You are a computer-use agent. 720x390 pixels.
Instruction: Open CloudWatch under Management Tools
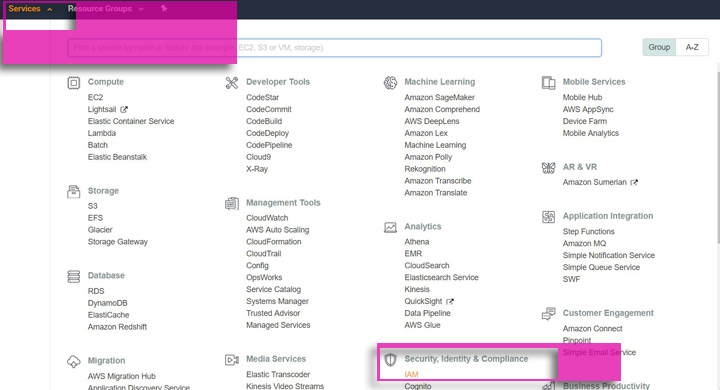click(267, 218)
